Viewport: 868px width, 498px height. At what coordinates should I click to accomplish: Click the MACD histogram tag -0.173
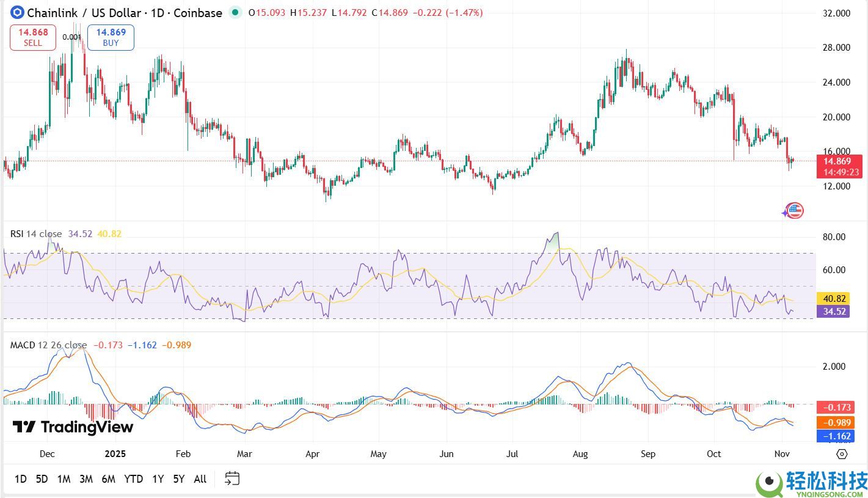coord(834,407)
